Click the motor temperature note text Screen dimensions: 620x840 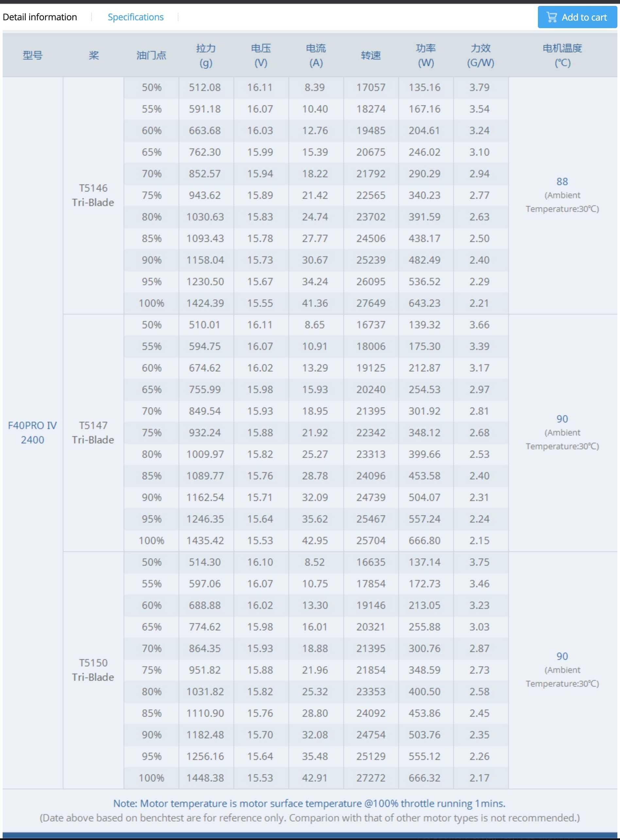tap(310, 803)
